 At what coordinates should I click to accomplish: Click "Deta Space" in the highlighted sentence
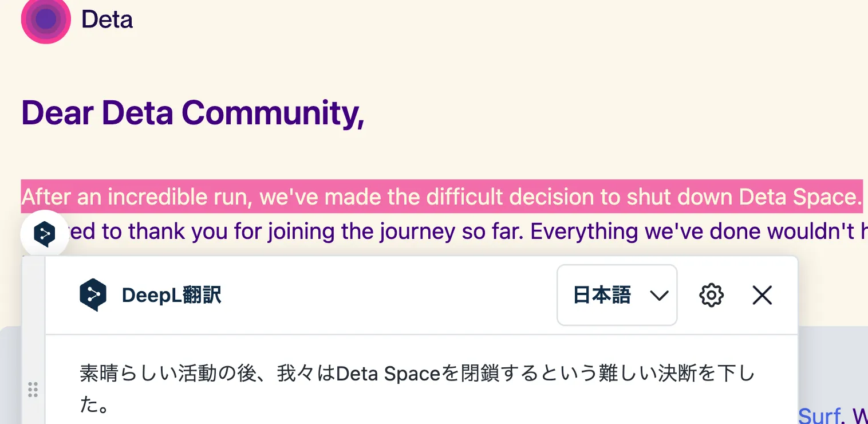[800, 197]
